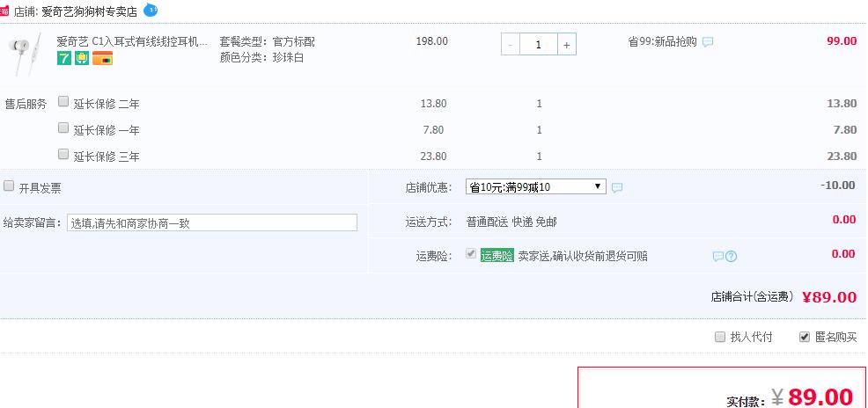The height and width of the screenshot is (408, 868).
Task: Click the shop name 爱奇艺狗狗树专卖店
Action: [89, 11]
